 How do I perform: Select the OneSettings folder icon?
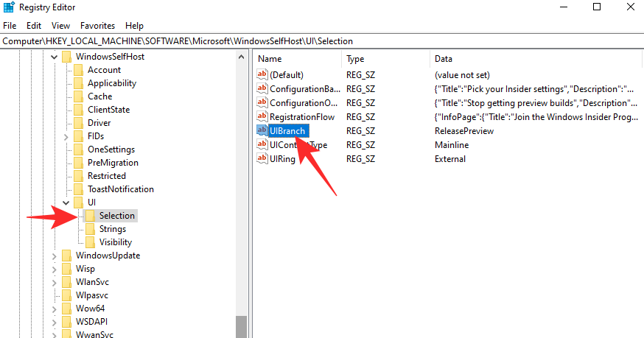[x=78, y=149]
